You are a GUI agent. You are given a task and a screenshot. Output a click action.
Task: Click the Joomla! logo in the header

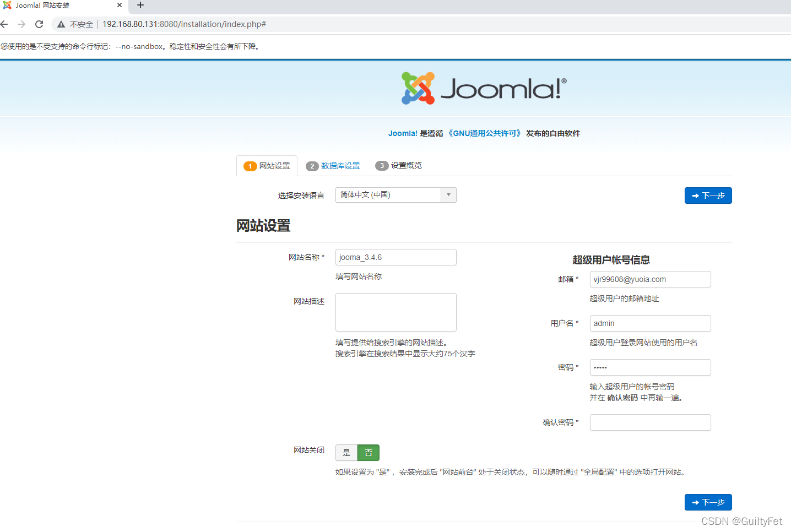click(484, 88)
